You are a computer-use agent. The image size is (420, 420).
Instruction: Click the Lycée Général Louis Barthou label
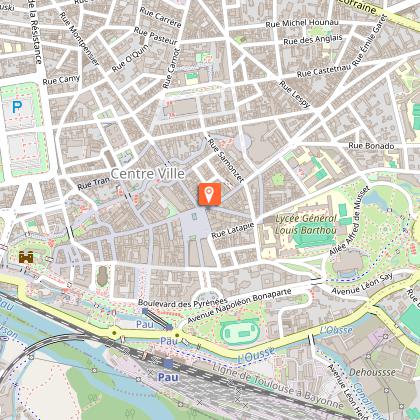[306, 224]
